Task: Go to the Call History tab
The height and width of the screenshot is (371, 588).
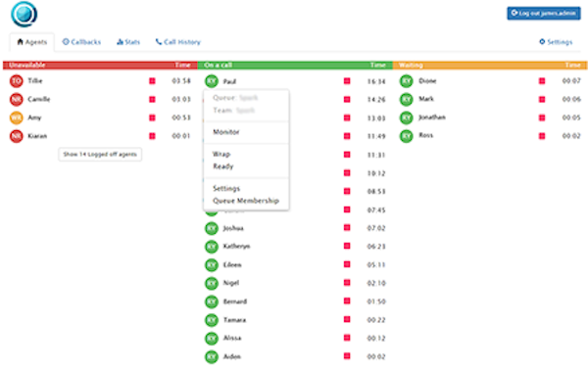Action: point(178,42)
